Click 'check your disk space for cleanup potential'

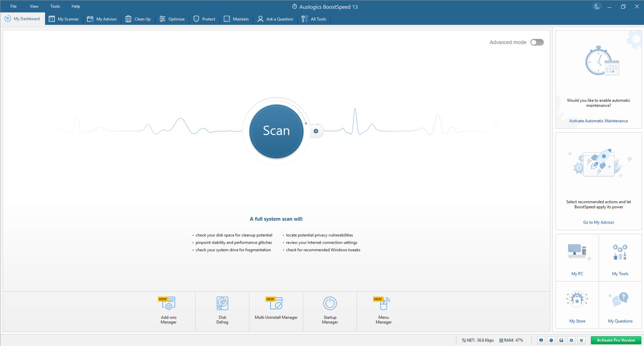(234, 235)
